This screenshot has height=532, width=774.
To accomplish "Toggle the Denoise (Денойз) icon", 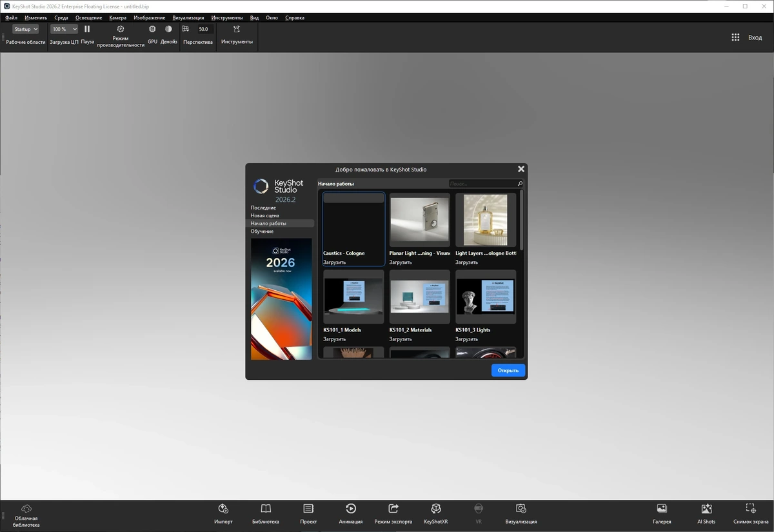I will pos(168,29).
